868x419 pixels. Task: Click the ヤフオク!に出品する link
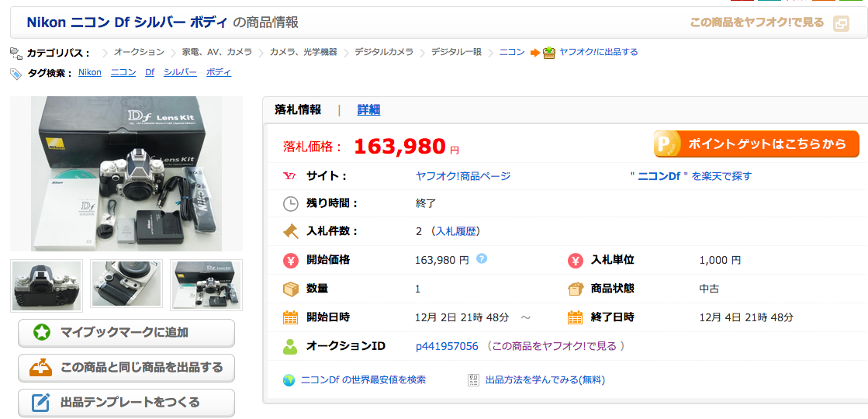coord(598,52)
